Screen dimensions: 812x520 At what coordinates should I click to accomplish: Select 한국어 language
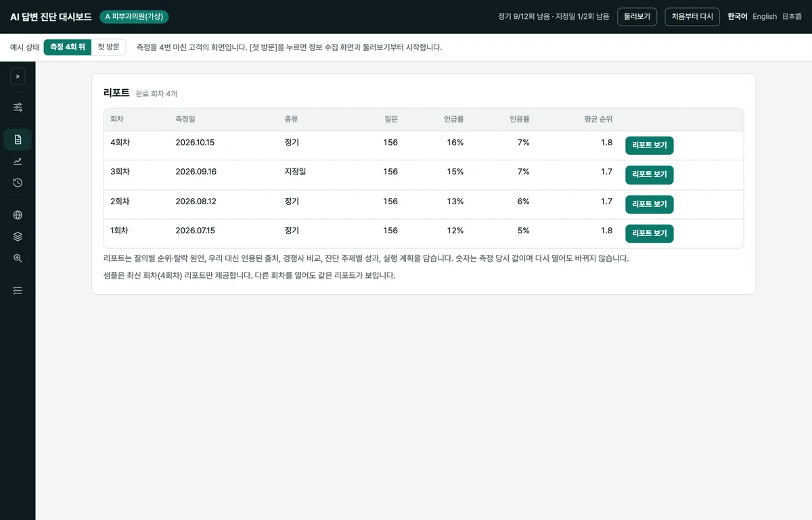[x=738, y=17]
